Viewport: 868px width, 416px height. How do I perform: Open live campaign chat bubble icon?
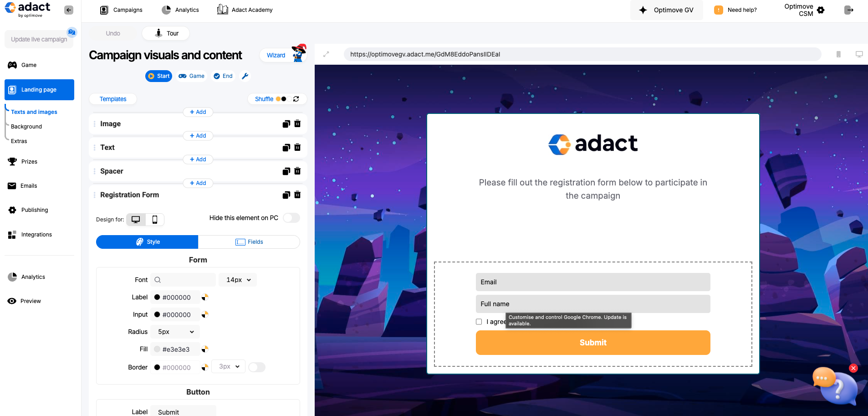71,32
